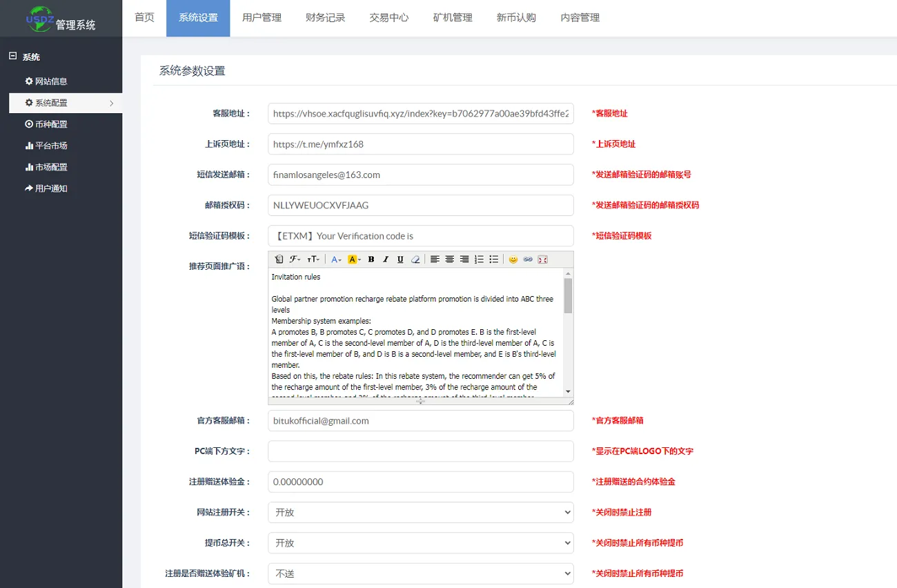Open the 提币总开关 dropdown
This screenshot has width=897, height=588.
(x=421, y=542)
